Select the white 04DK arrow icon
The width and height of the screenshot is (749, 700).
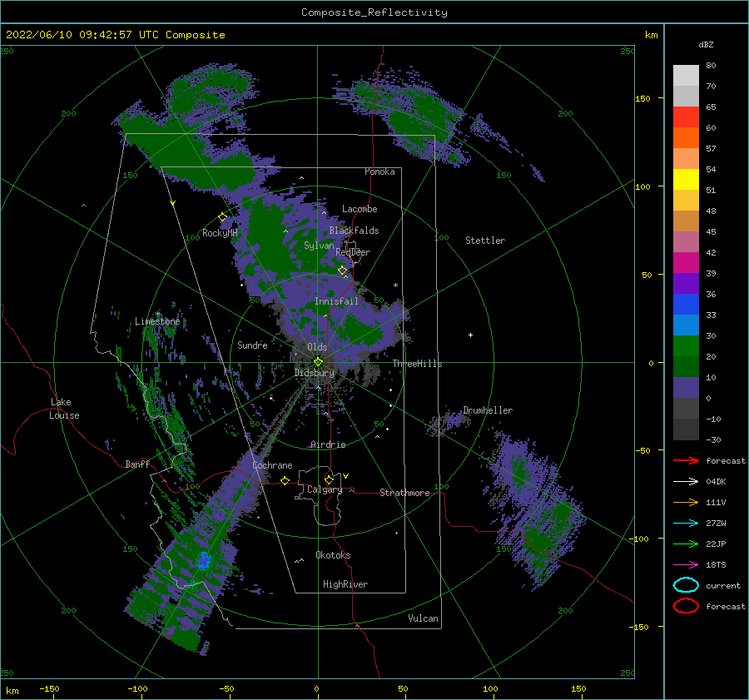tap(686, 481)
